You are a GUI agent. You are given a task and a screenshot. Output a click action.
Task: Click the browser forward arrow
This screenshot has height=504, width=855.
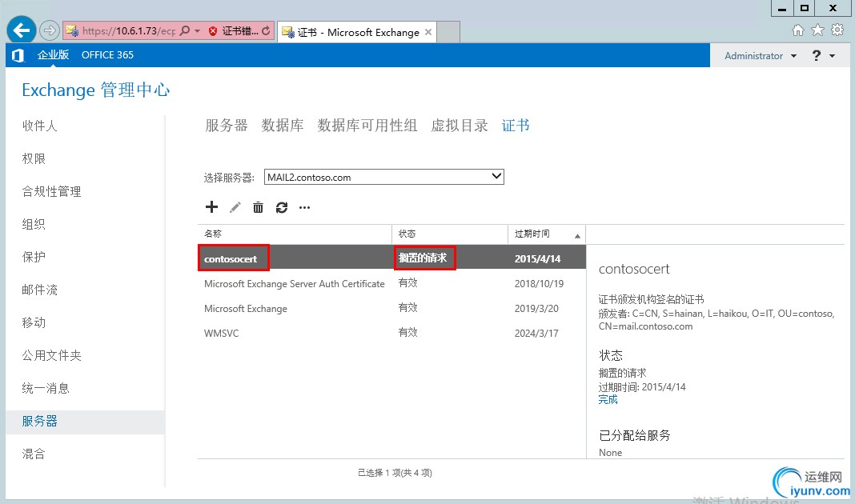click(50, 30)
